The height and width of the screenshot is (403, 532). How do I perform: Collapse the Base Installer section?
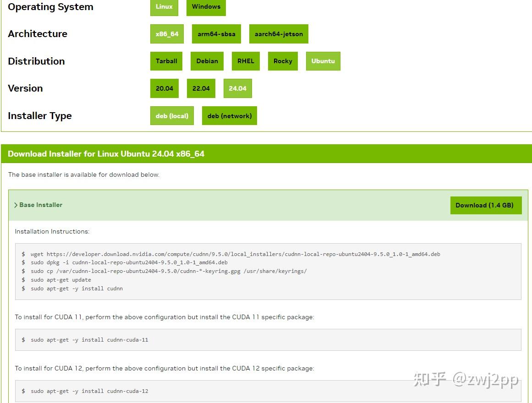pos(38,205)
